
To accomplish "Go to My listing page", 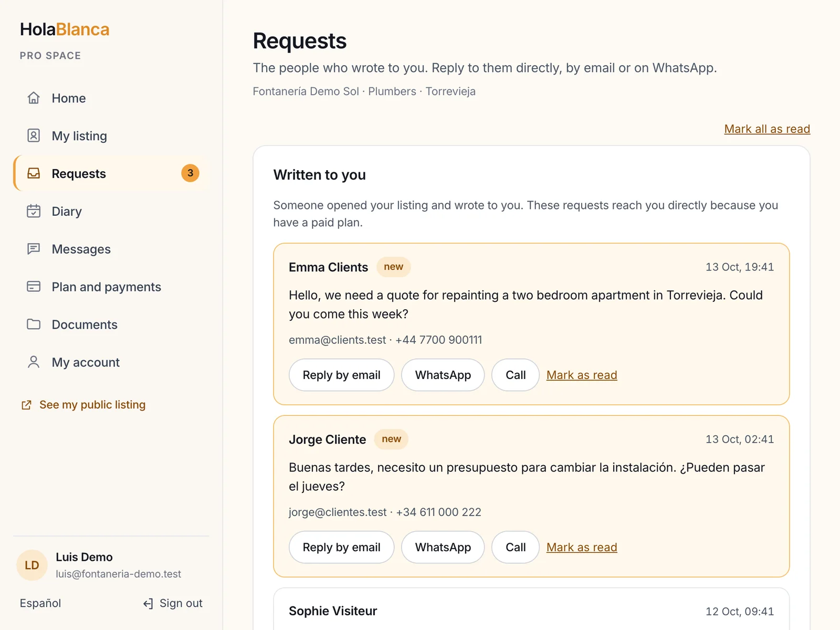I will (x=111, y=136).
